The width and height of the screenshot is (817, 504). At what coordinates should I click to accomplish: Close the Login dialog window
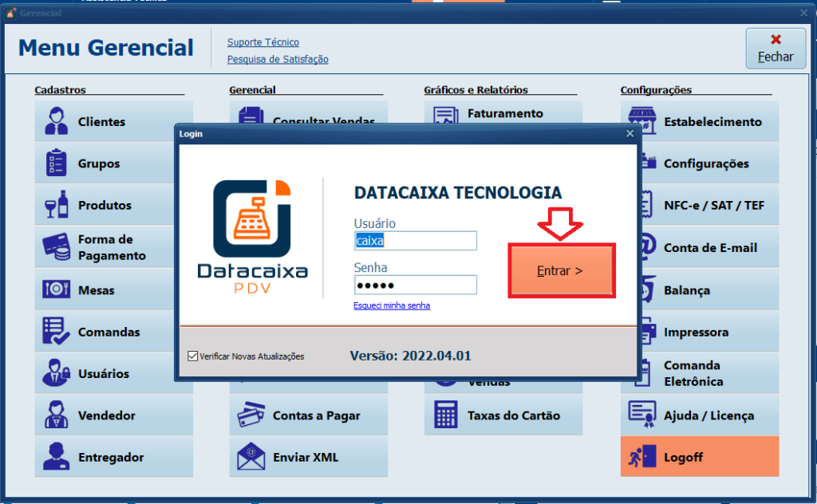pyautogui.click(x=630, y=134)
